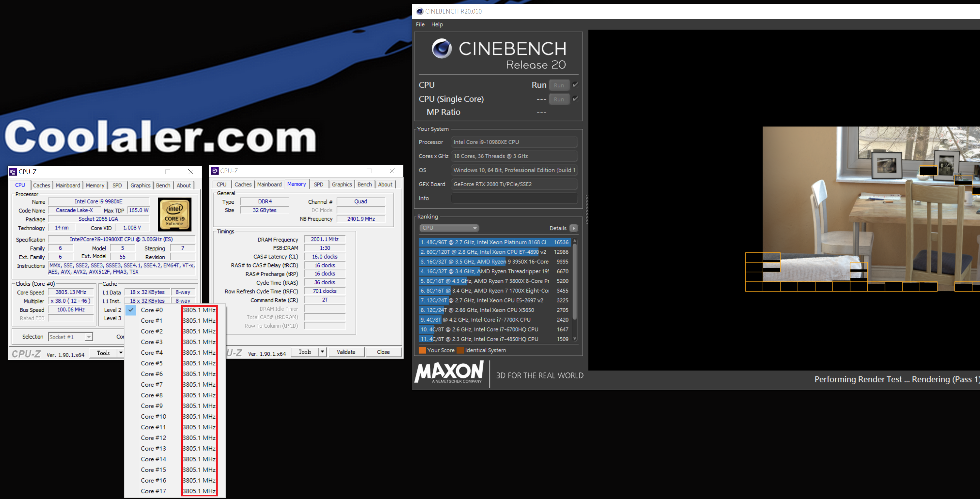Click Tools button in left CPU-Z window
This screenshot has width=980, height=499.
(103, 353)
